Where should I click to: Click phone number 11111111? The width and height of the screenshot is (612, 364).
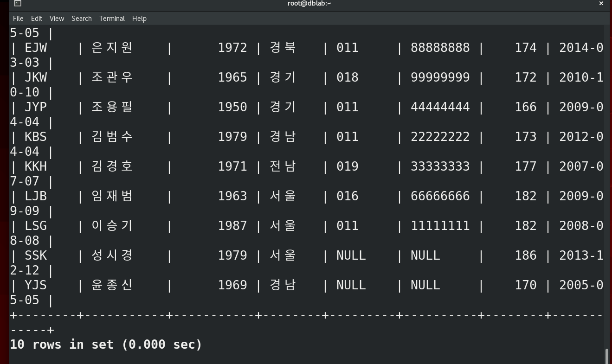440,226
